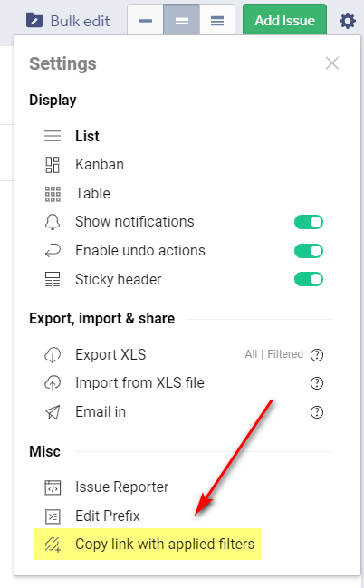Close the Settings panel
The image size is (364, 588).
(x=332, y=63)
